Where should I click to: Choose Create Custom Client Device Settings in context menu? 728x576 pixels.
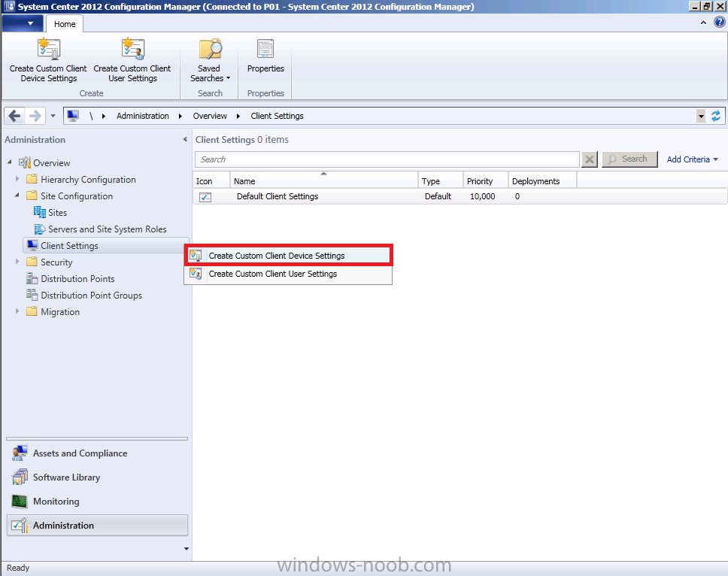click(x=288, y=256)
